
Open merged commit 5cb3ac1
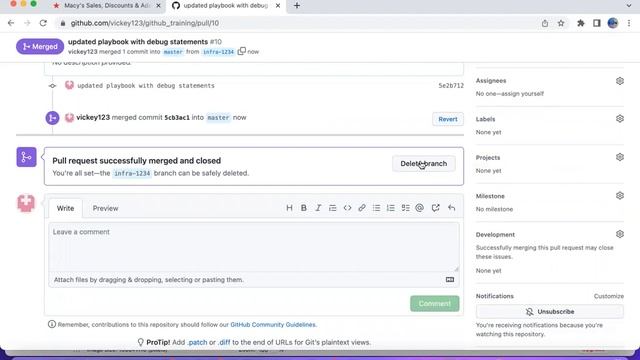point(177,118)
